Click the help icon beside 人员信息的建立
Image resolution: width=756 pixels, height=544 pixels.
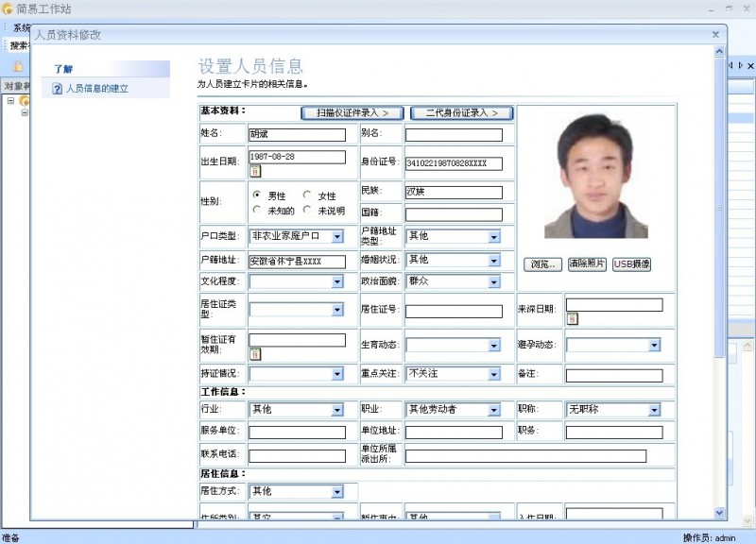[x=57, y=89]
